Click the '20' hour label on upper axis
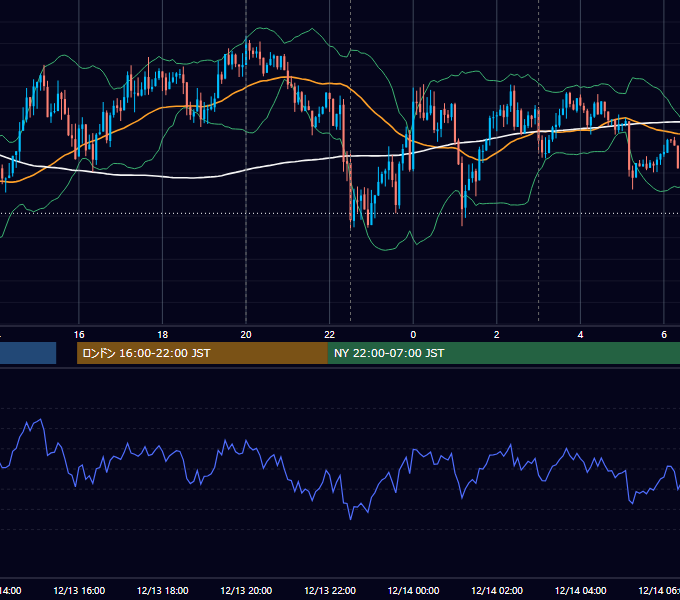This screenshot has height=600, width=680. tap(246, 335)
